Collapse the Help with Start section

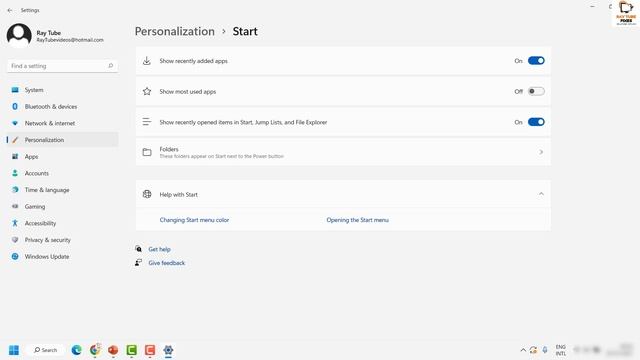point(541,194)
